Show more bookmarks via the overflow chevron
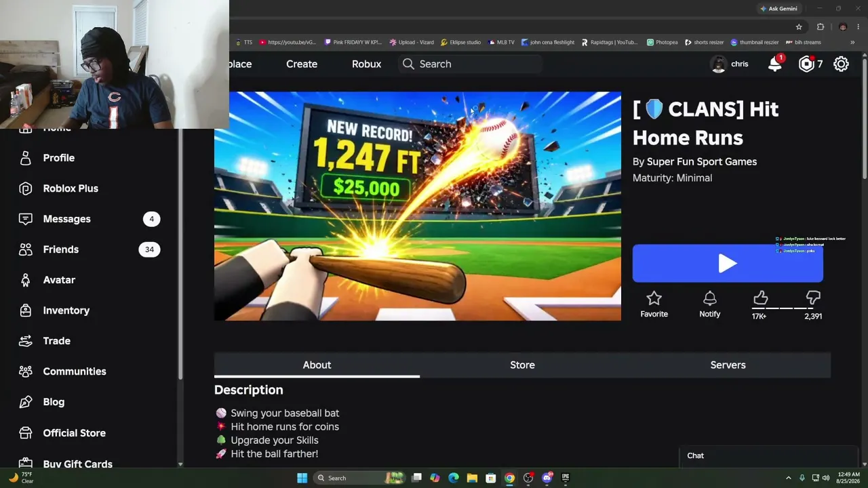This screenshot has width=868, height=488. (852, 42)
